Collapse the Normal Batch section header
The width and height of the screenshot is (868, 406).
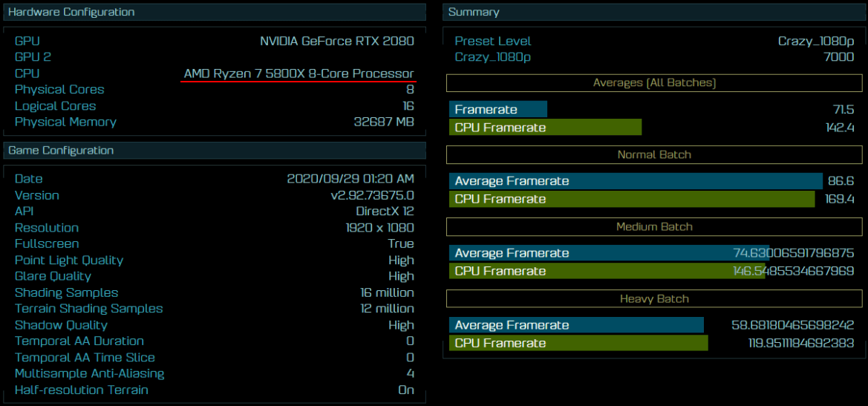(654, 154)
